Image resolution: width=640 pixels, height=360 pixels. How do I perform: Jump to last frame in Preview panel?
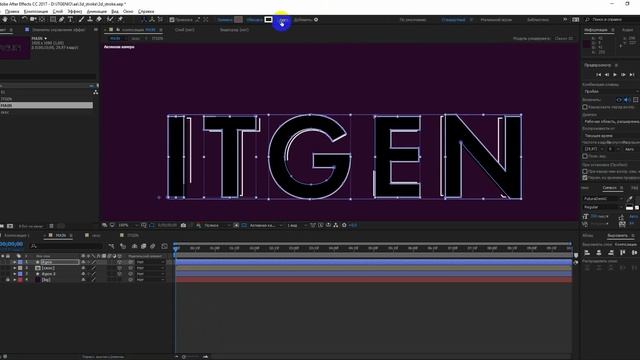[632, 75]
